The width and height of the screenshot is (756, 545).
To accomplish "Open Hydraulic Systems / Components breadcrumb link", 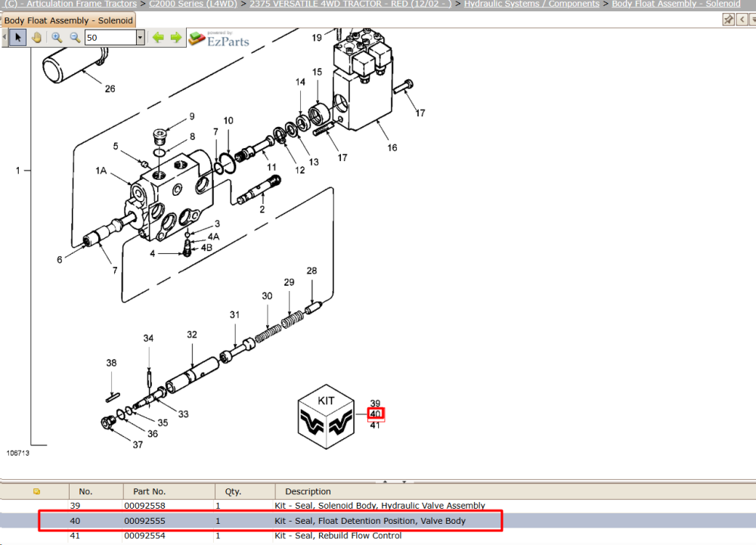I will coord(531,4).
